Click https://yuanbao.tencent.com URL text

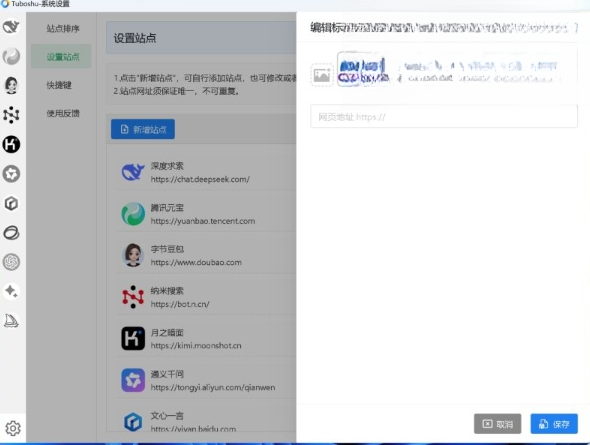pyautogui.click(x=203, y=221)
